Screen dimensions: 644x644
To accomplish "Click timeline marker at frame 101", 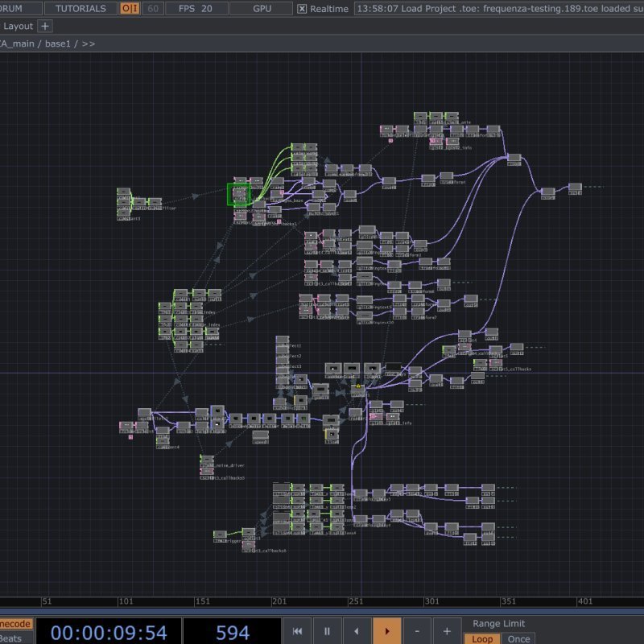I will click(x=126, y=601).
